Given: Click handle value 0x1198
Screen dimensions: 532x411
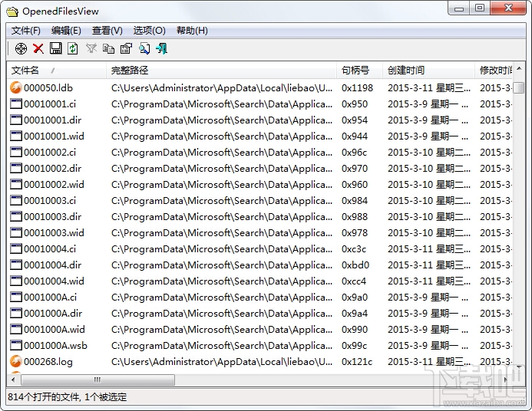Looking at the screenshot, I should pos(357,87).
